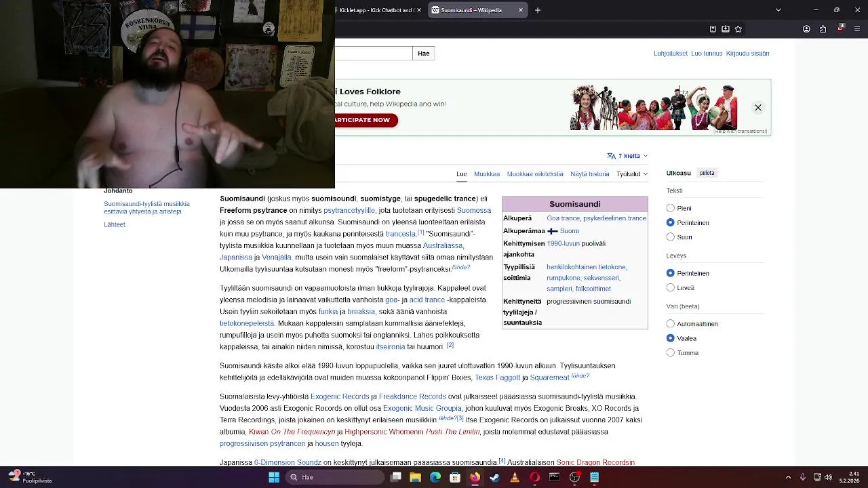Screen dimensions: 868x488
Task: Click the Windows taskbar search box
Action: coord(335,477)
